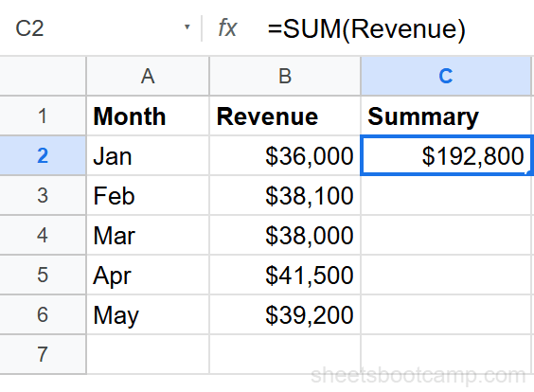Image resolution: width=534 pixels, height=392 pixels.
Task: Select row 4 header
Action: [x=43, y=235]
